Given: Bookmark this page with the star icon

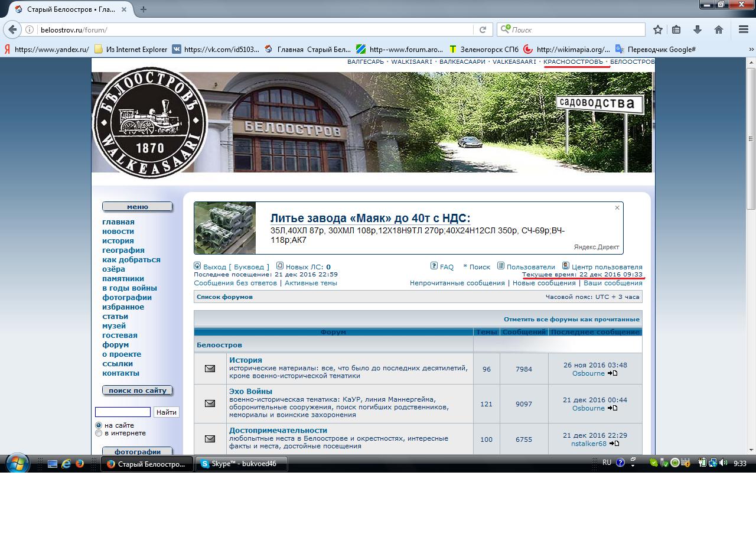Looking at the screenshot, I should point(657,30).
